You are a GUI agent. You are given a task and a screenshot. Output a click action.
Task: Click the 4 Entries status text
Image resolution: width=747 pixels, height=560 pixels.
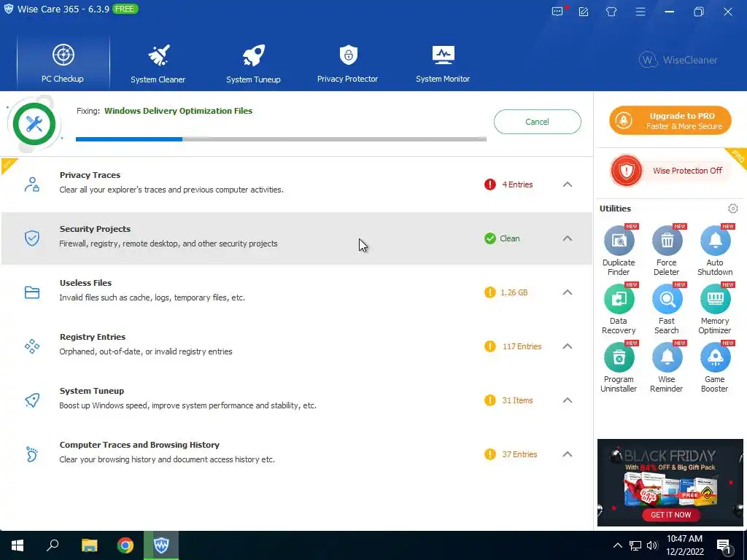click(517, 184)
